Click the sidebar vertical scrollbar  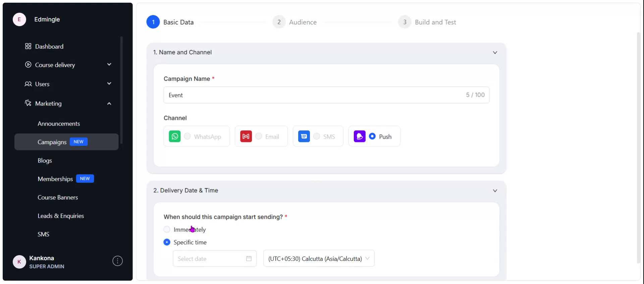121,90
